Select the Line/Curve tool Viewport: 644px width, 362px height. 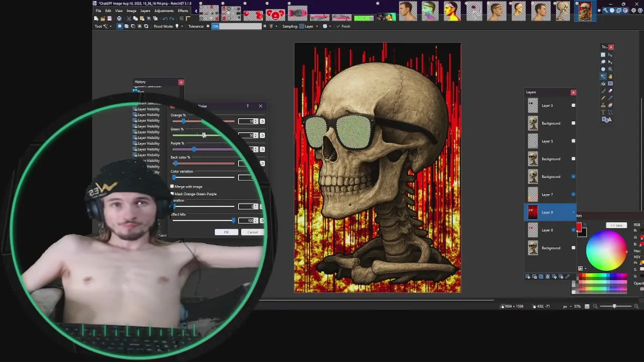610,112
